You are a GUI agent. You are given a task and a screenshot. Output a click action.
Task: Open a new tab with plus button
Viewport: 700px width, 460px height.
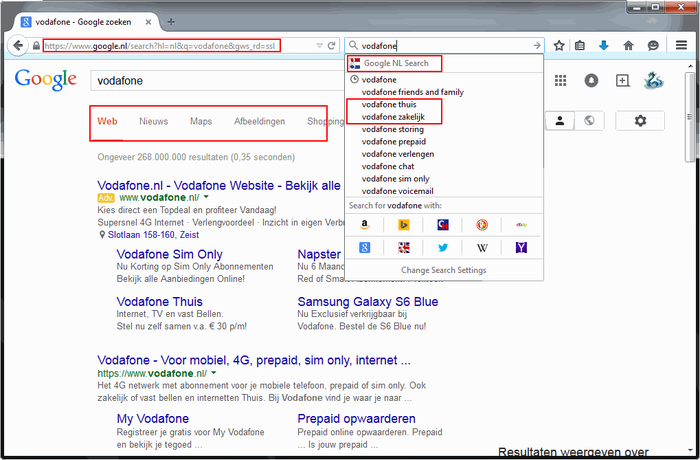click(x=171, y=22)
